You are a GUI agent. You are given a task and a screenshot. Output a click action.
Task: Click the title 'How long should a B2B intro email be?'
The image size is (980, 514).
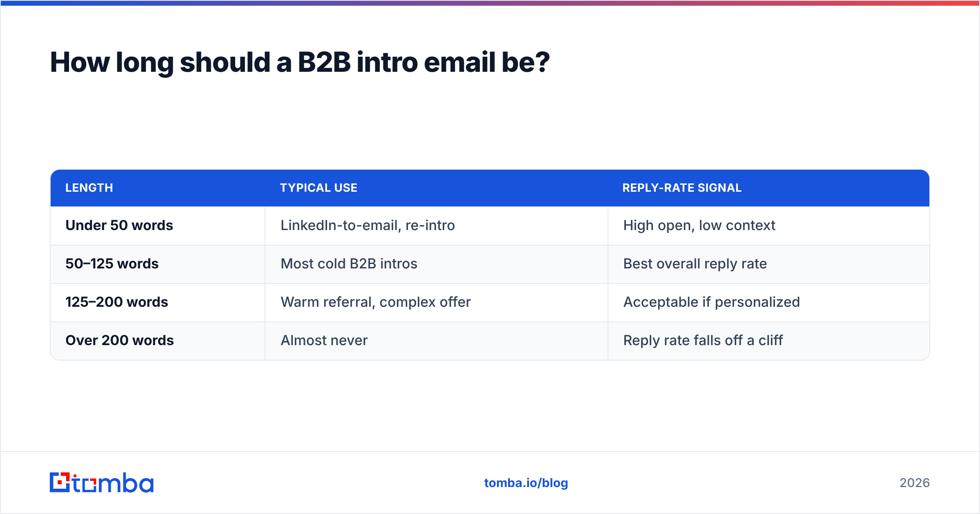300,62
